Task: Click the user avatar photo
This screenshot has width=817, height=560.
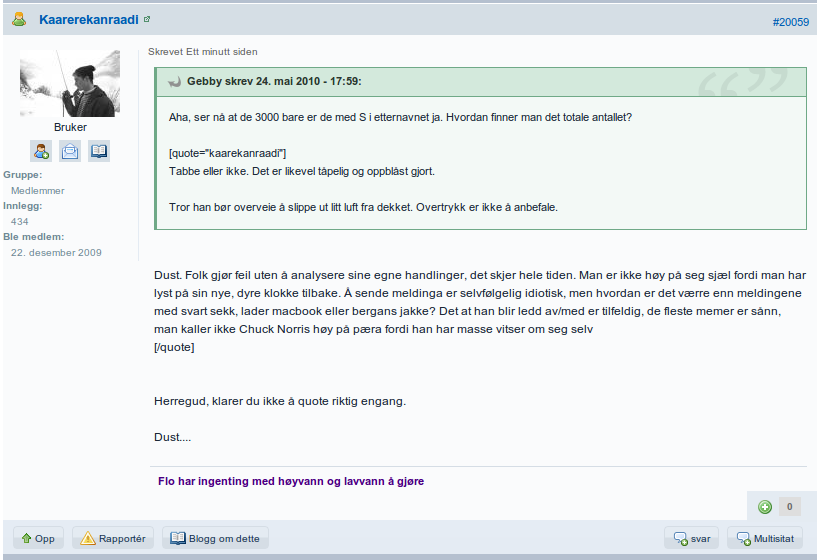Action: coord(70,83)
